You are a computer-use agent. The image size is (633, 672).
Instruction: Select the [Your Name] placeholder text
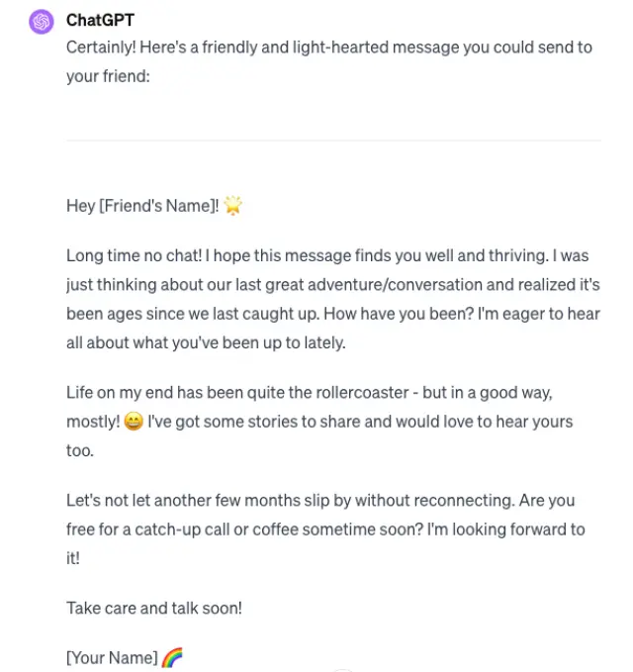coord(112,657)
